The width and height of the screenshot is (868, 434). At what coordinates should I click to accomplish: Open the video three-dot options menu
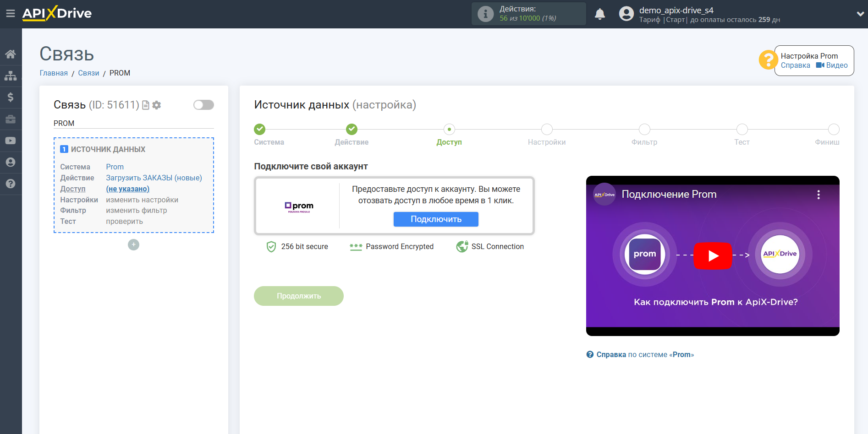point(819,195)
